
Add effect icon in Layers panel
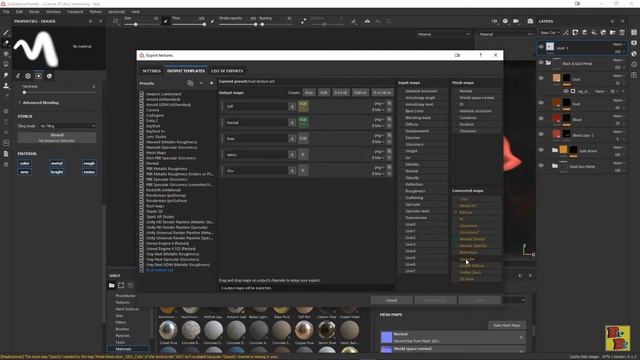(566, 33)
